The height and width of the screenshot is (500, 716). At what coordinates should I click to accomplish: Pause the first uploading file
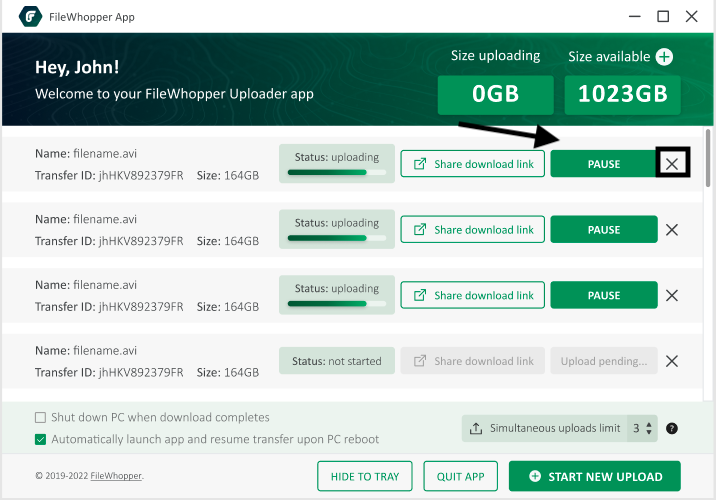604,164
